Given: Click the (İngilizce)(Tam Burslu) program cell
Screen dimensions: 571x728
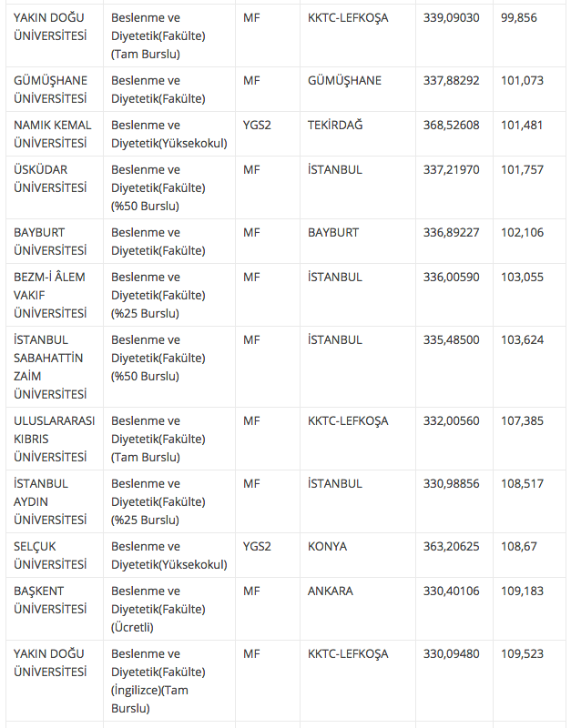Looking at the screenshot, I should click(x=158, y=681).
